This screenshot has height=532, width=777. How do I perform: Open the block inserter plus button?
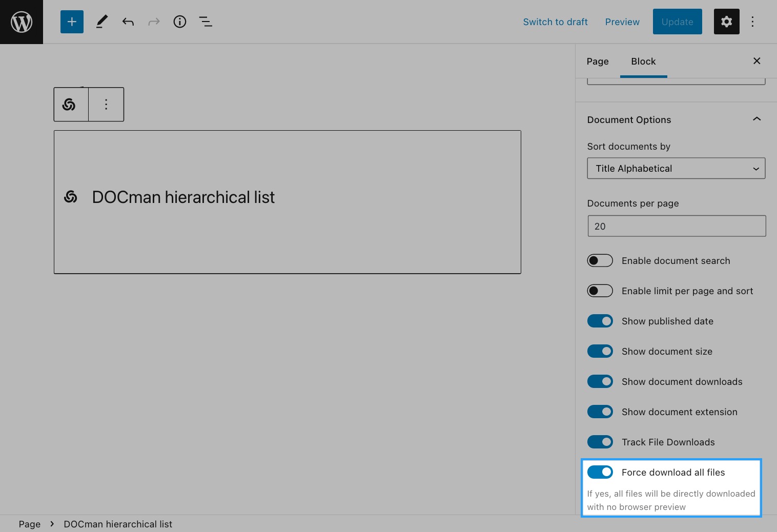click(x=72, y=22)
